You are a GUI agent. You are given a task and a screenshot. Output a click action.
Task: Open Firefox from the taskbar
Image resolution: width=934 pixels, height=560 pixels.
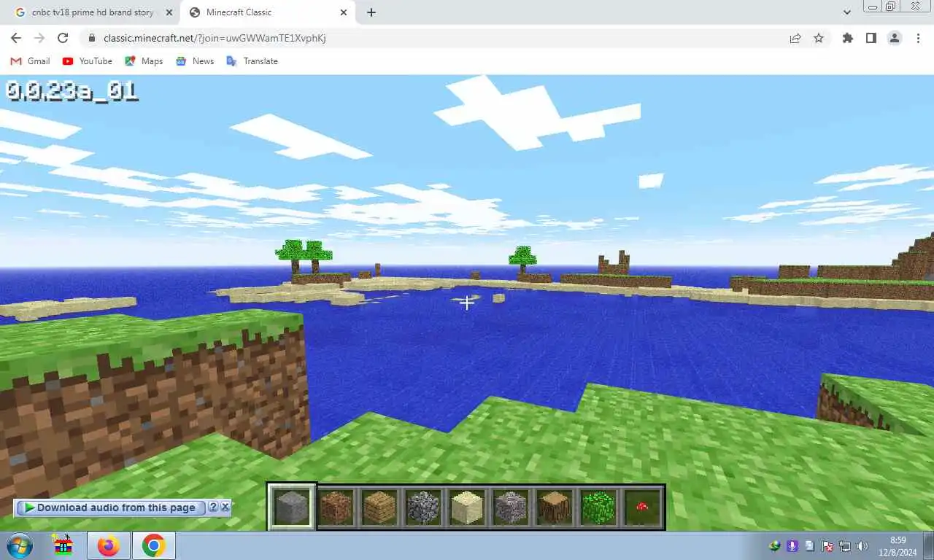(x=109, y=545)
